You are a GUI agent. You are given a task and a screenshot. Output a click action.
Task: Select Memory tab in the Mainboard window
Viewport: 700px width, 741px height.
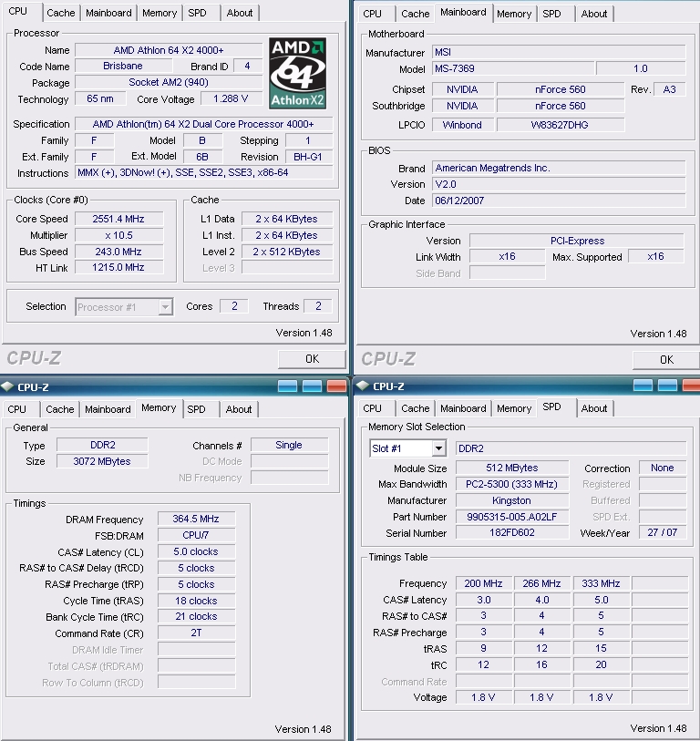coord(514,14)
